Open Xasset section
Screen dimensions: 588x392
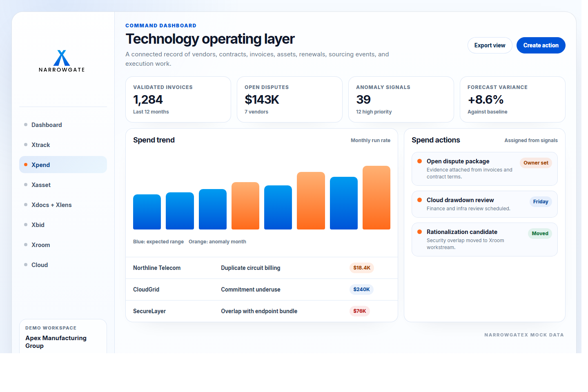click(x=63, y=185)
